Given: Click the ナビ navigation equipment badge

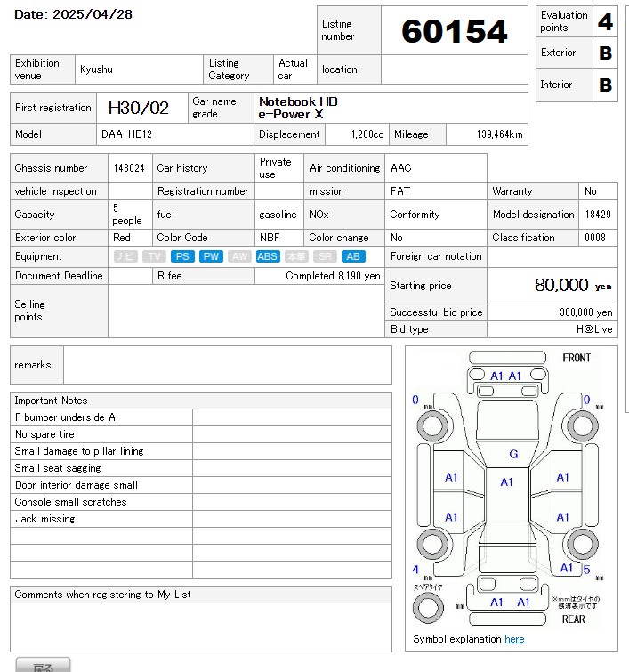Looking at the screenshot, I should pyautogui.click(x=125, y=256).
